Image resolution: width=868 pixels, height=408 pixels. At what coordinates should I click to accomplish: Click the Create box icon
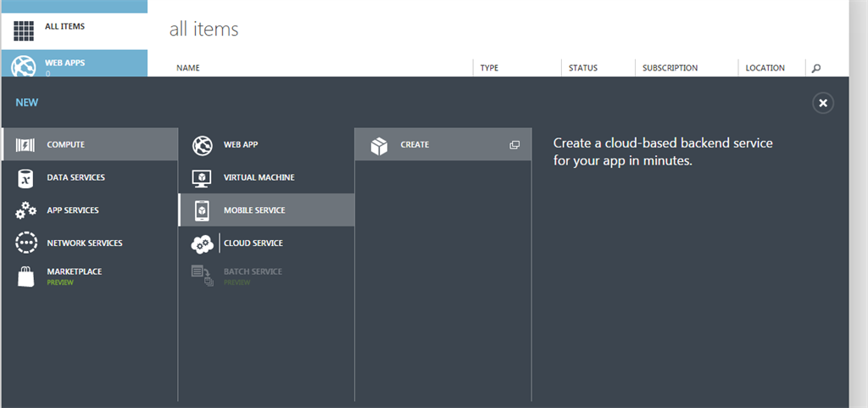379,146
